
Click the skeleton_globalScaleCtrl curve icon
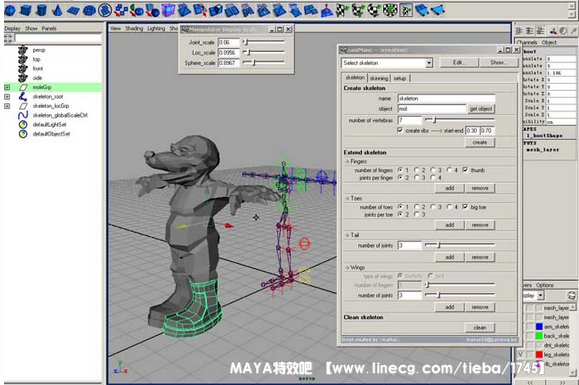pos(23,115)
